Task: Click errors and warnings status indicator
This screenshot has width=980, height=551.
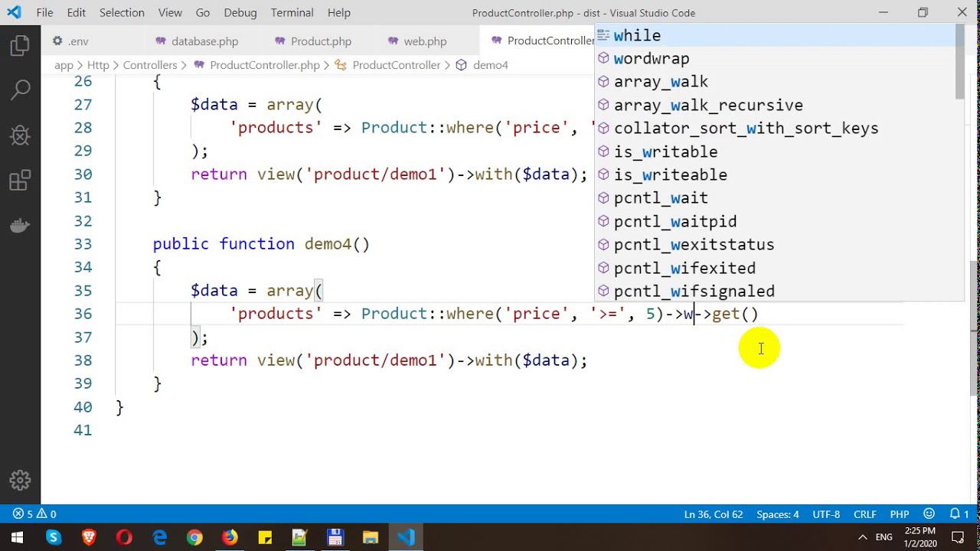Action: [34, 514]
